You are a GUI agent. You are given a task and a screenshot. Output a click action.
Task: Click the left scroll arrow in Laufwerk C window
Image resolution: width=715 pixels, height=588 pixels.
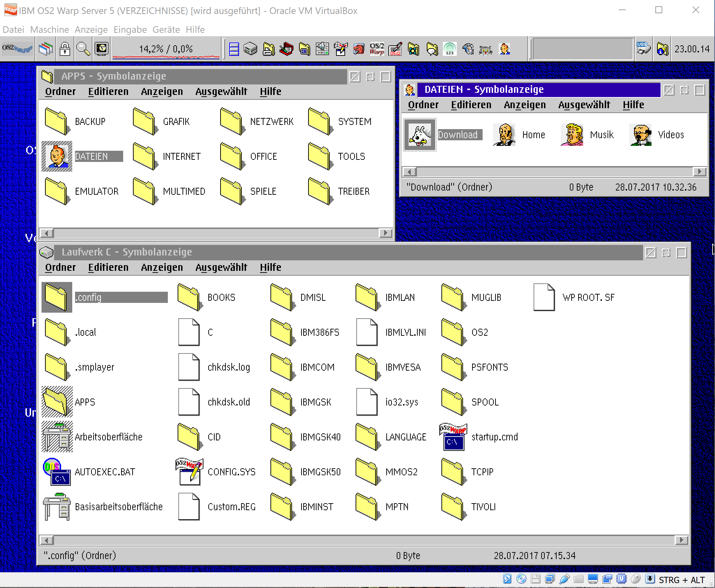click(46, 540)
